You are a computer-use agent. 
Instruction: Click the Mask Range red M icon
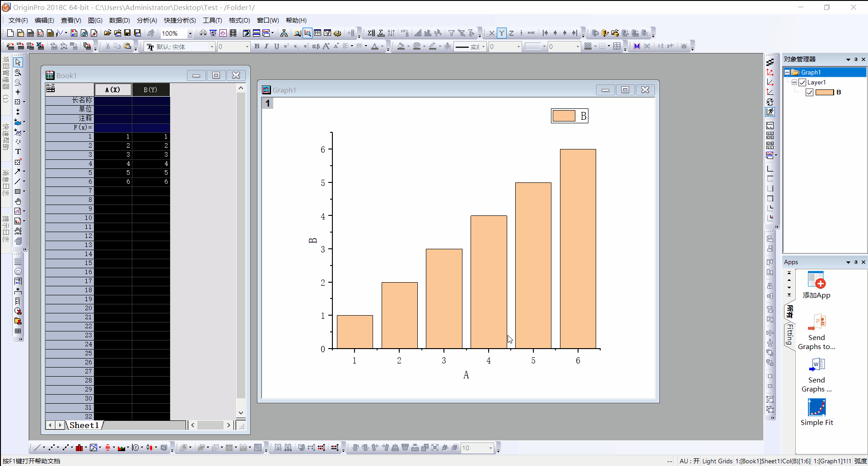(x=637, y=46)
